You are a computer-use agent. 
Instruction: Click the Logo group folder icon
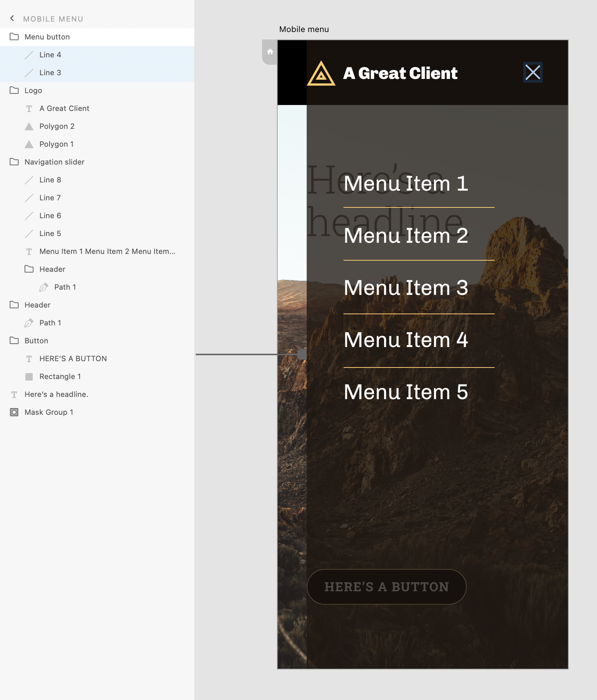(14, 90)
